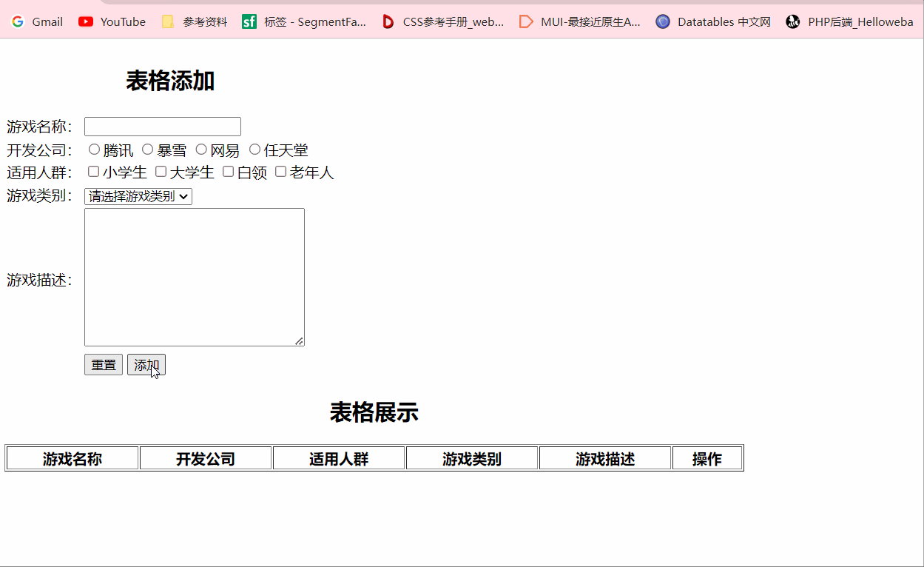Focus the 游戏名称 text field
This screenshot has height=567, width=924.
click(163, 127)
